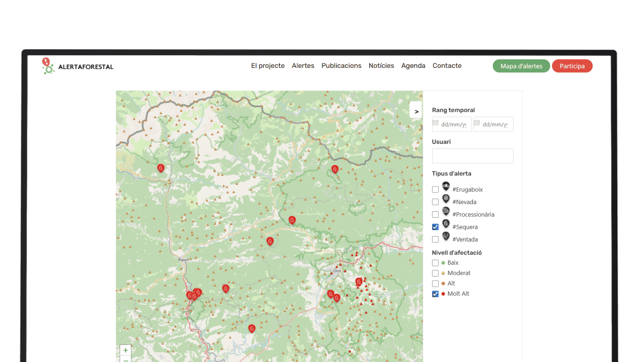644x362 pixels.
Task: Collapse the filter panel with arrow button
Action: click(x=416, y=111)
